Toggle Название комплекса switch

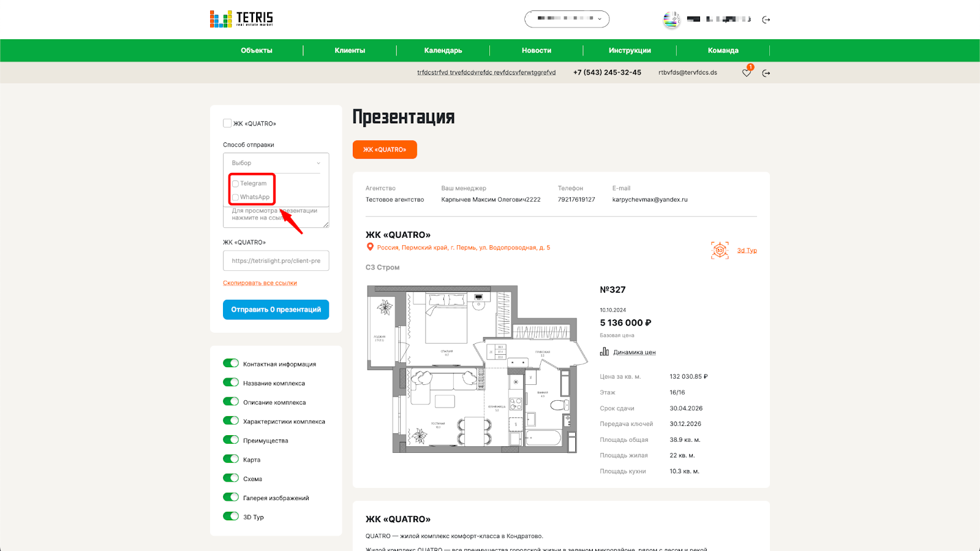(x=231, y=382)
